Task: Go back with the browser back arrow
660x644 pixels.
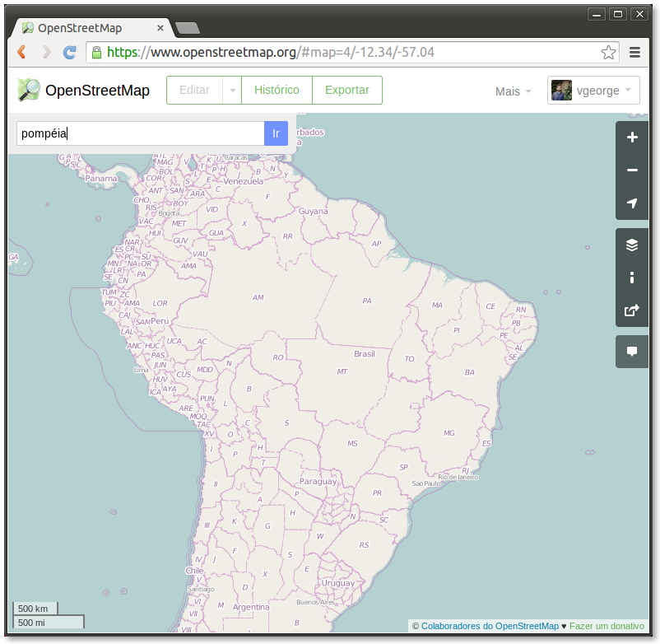Action: (x=22, y=52)
